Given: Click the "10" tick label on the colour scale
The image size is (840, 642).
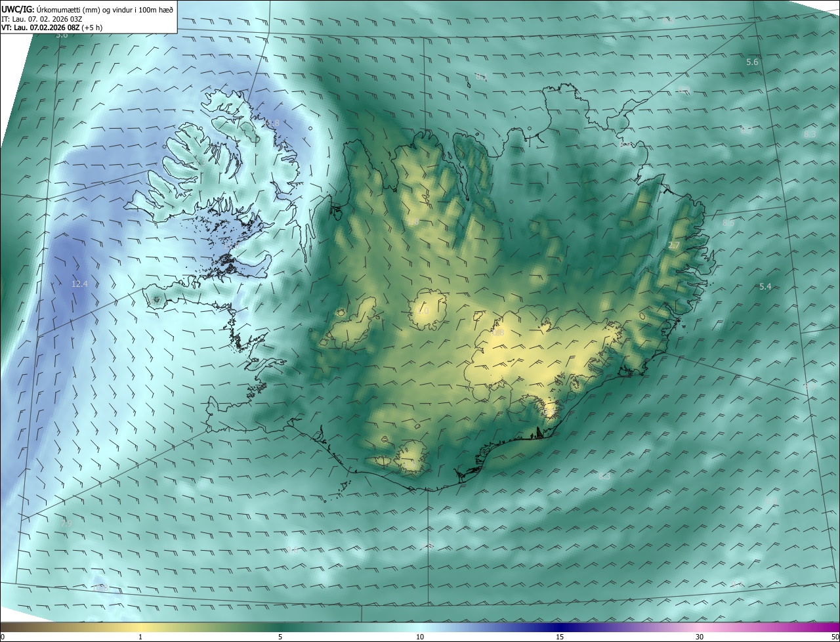Looking at the screenshot, I should 420,637.
